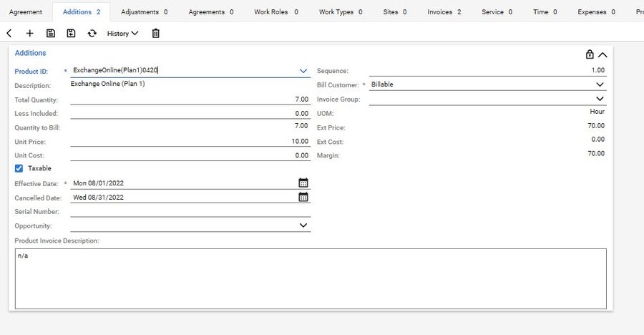Click the Save and Close icon

[x=71, y=34]
